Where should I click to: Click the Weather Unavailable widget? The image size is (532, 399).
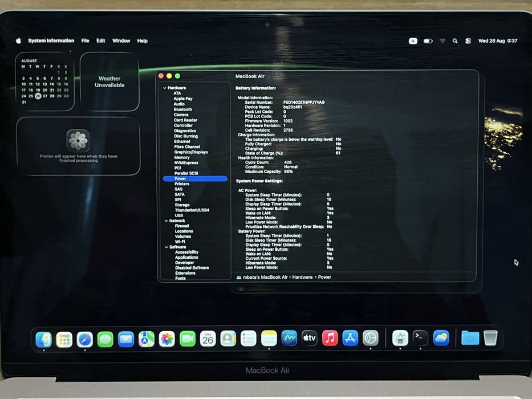(109, 82)
